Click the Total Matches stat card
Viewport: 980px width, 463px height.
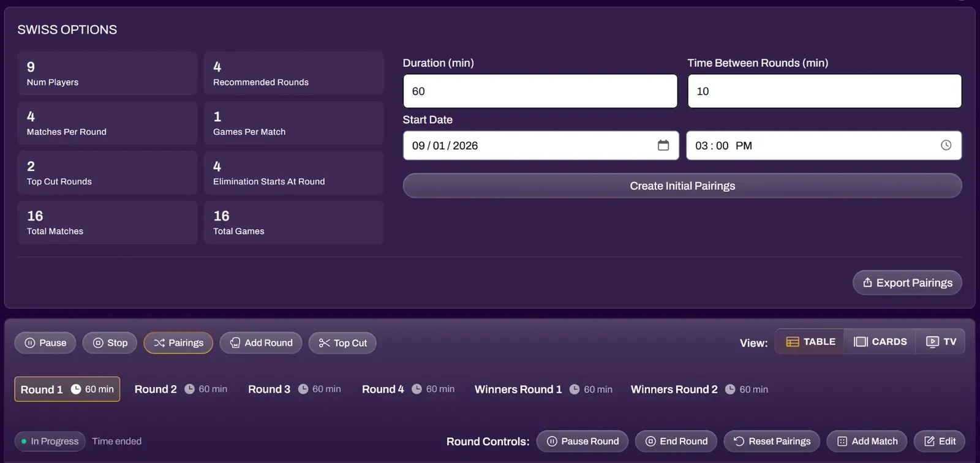[x=107, y=222]
